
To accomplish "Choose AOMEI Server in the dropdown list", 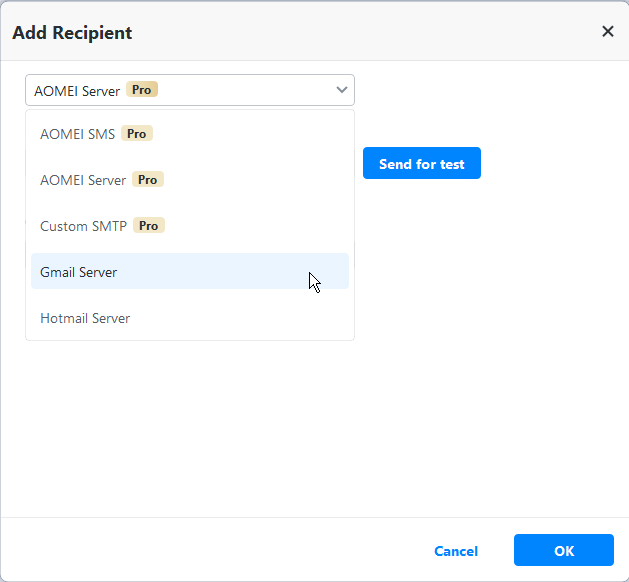I will pyautogui.click(x=83, y=180).
